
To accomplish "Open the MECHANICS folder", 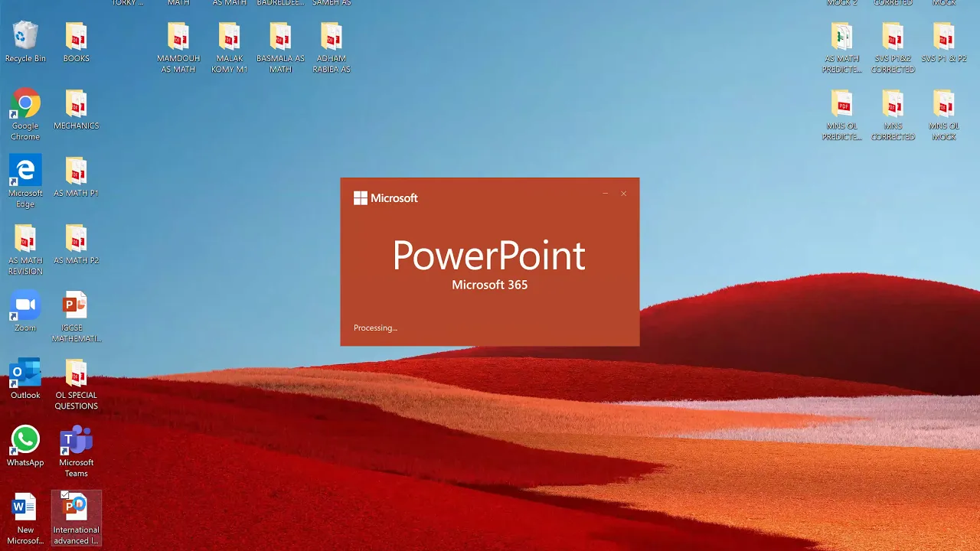I will [x=76, y=110].
